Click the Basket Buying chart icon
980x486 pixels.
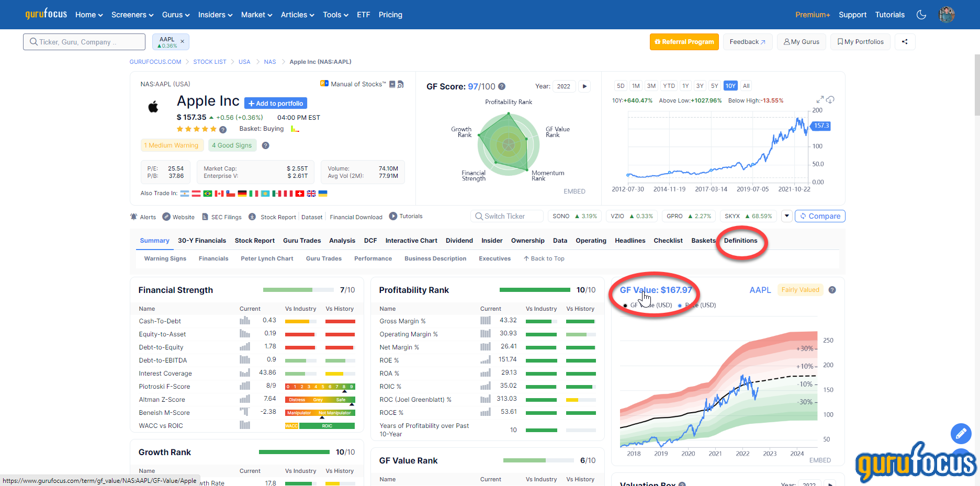pyautogui.click(x=295, y=129)
